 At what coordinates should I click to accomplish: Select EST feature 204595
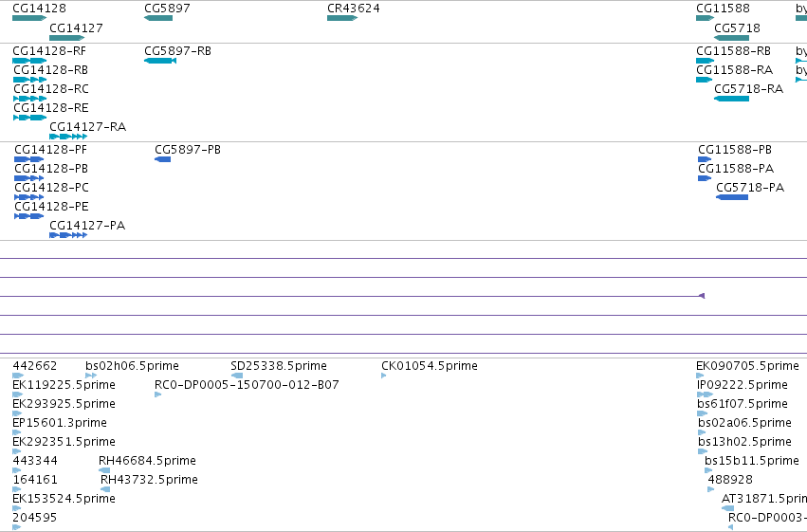point(16,527)
